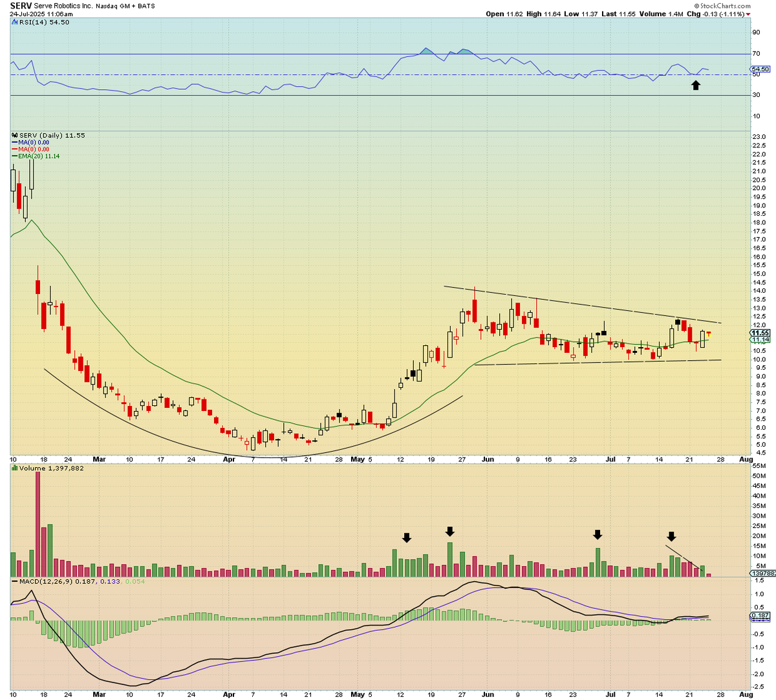776x700 pixels.
Task: Click the black dash marker before MACD label
Action: coord(14,582)
